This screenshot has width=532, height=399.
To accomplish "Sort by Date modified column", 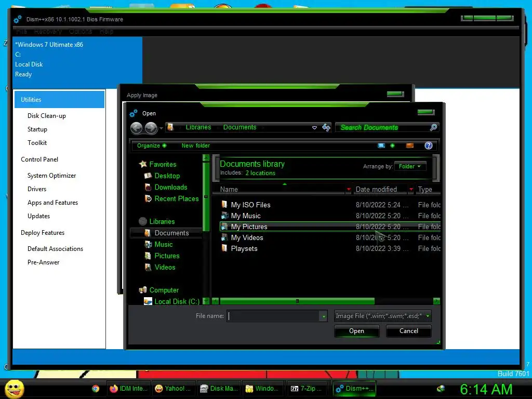I will (x=376, y=189).
